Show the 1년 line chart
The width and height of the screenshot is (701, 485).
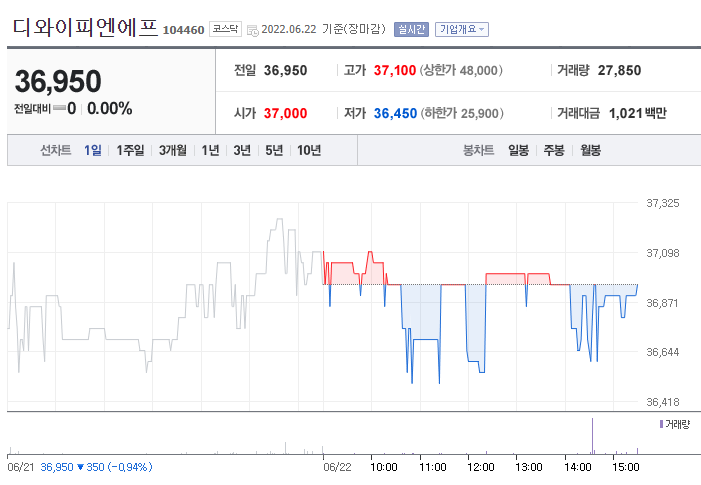(210, 150)
